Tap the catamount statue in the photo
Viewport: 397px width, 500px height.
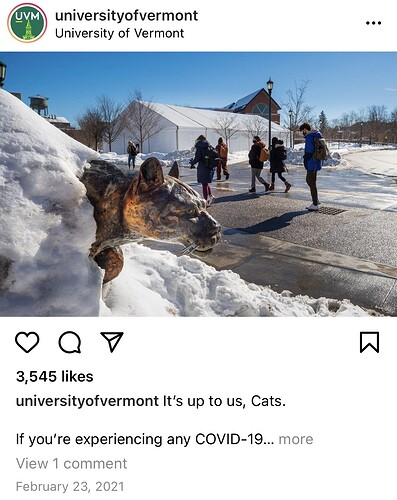pos(150,213)
